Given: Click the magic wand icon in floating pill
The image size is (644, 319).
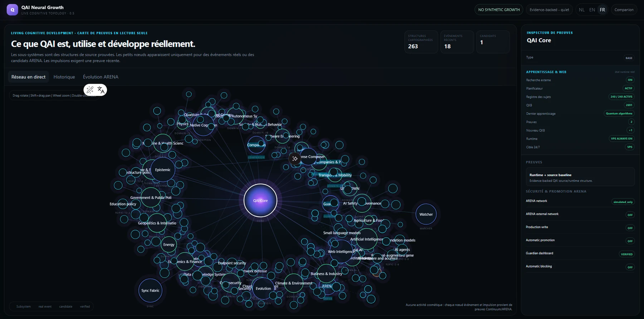Looking at the screenshot, I should pyautogui.click(x=90, y=90).
